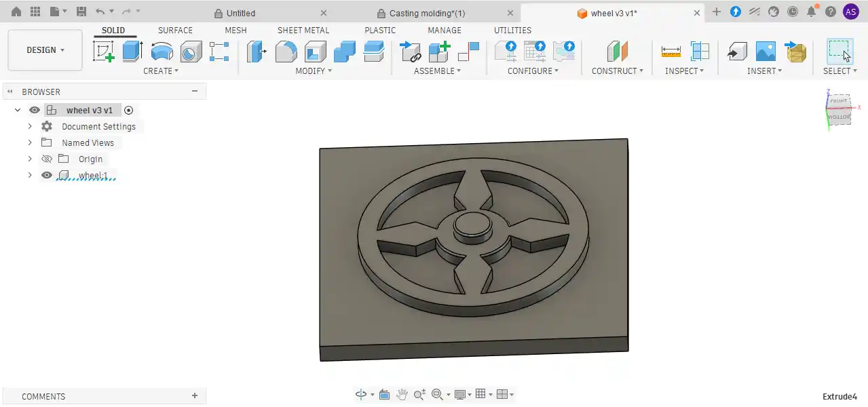Select the New Component icon
Image resolution: width=868 pixels, height=407 pixels.
pos(440,52)
